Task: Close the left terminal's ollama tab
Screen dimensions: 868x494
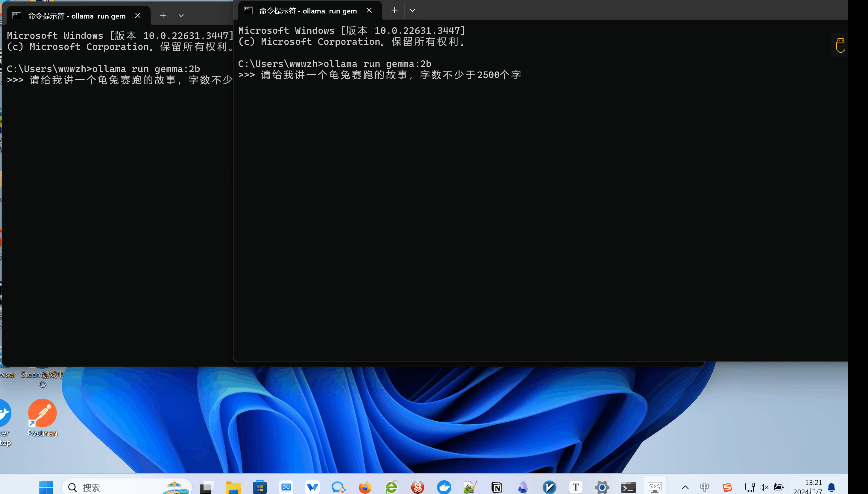Action: coord(138,16)
